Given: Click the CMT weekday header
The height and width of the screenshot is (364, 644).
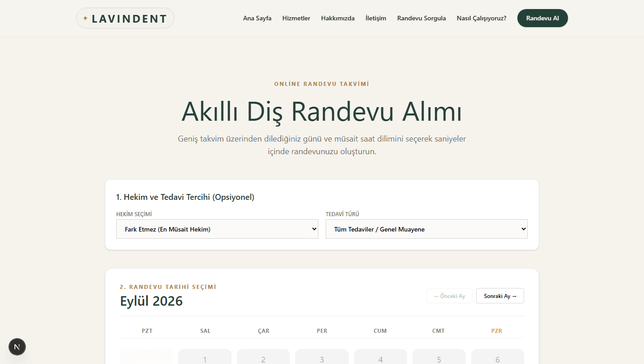Looking at the screenshot, I should pyautogui.click(x=439, y=331).
